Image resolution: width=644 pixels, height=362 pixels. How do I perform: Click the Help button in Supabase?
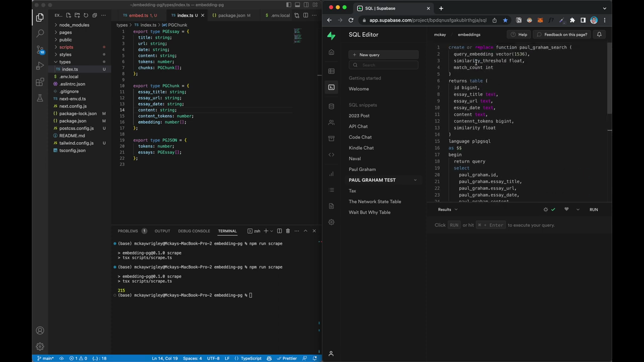[519, 34]
